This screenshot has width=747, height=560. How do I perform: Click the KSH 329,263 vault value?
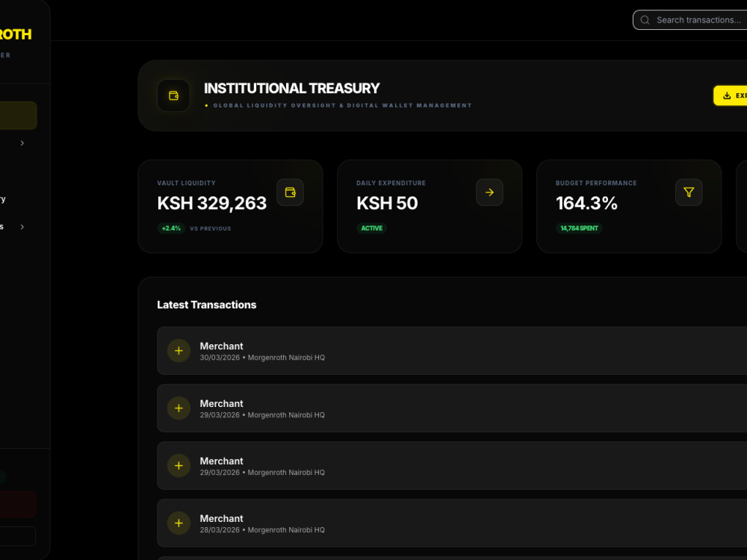tap(212, 203)
